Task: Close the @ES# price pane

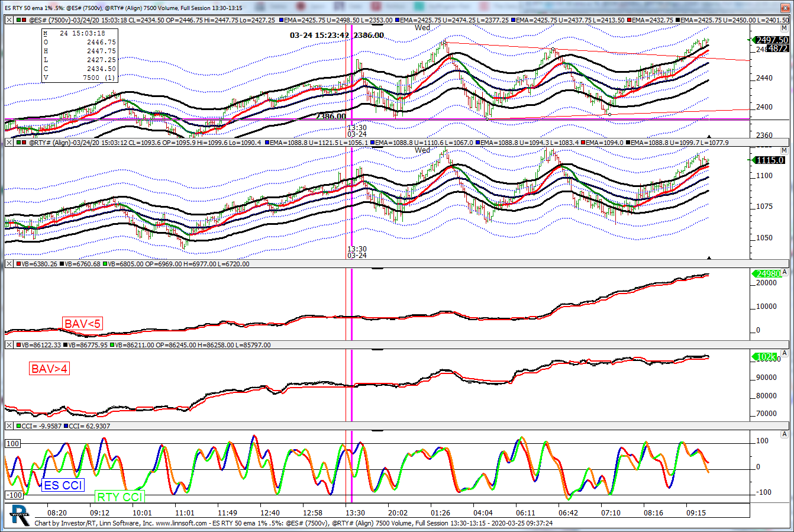Action: [x=9, y=20]
